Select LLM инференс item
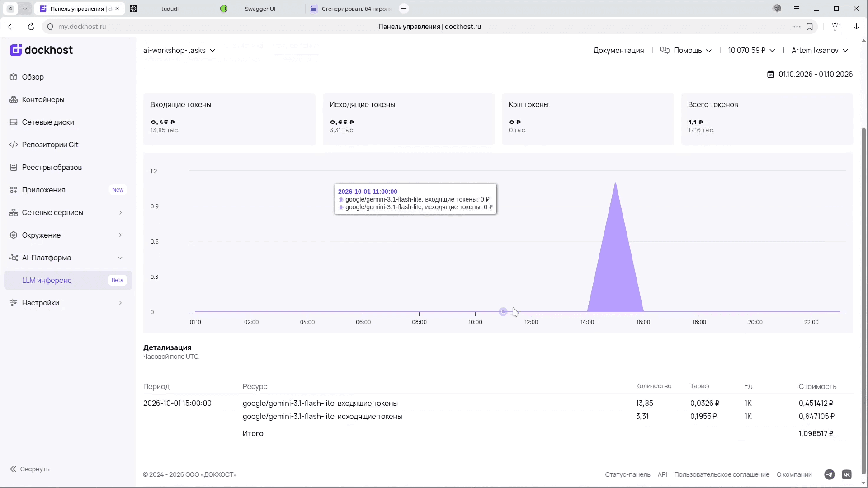This screenshot has width=868, height=488. coord(68,280)
